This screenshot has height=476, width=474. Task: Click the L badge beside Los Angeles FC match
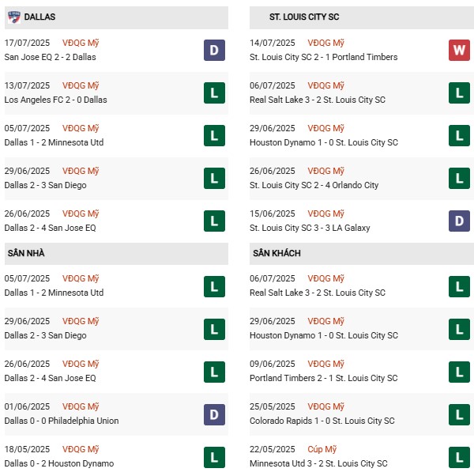tap(214, 93)
